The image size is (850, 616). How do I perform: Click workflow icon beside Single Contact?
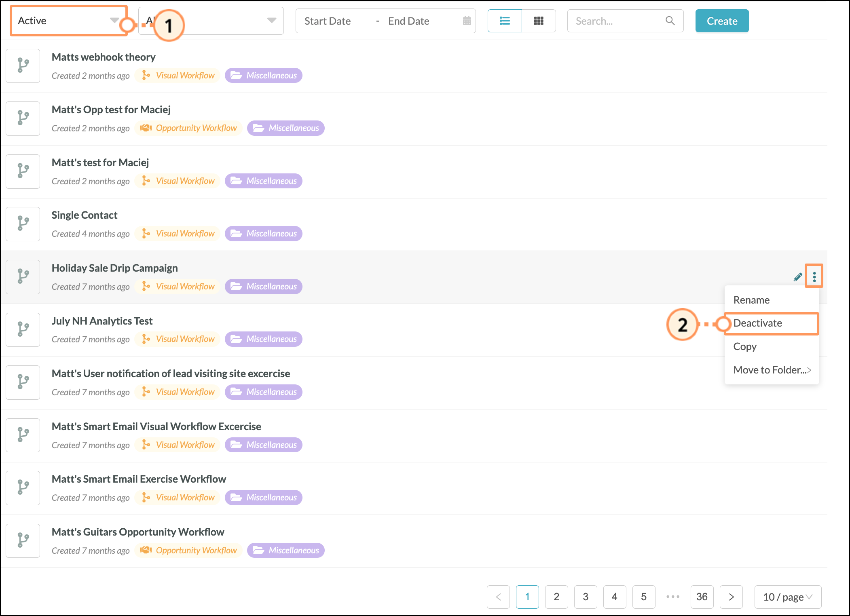click(x=23, y=224)
